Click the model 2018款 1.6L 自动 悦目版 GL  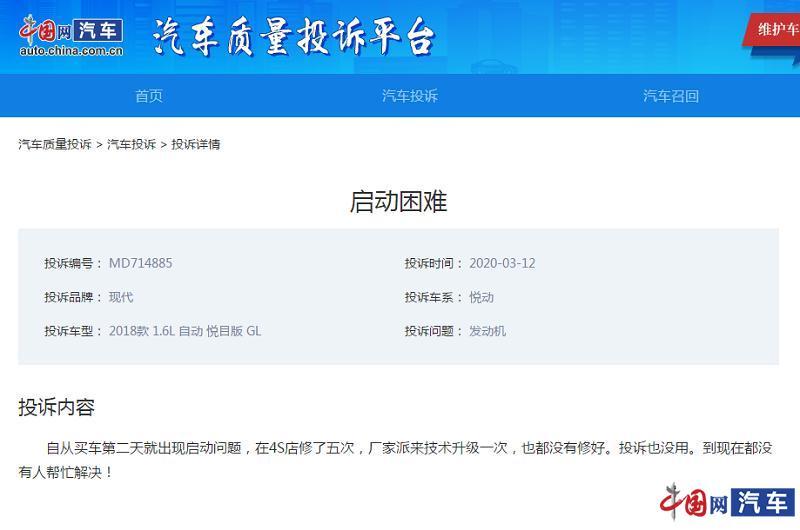(x=185, y=331)
